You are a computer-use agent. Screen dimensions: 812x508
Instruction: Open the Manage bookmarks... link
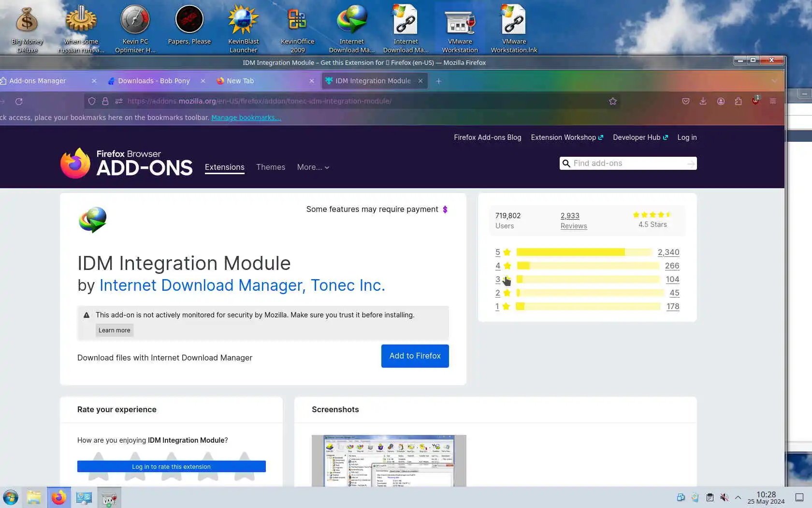click(x=246, y=118)
